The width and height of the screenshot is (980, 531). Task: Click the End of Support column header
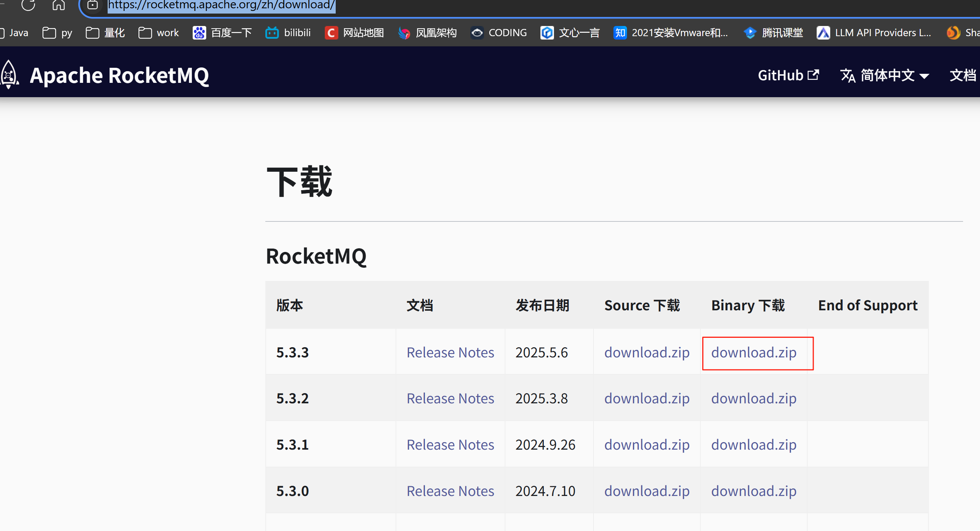(868, 305)
